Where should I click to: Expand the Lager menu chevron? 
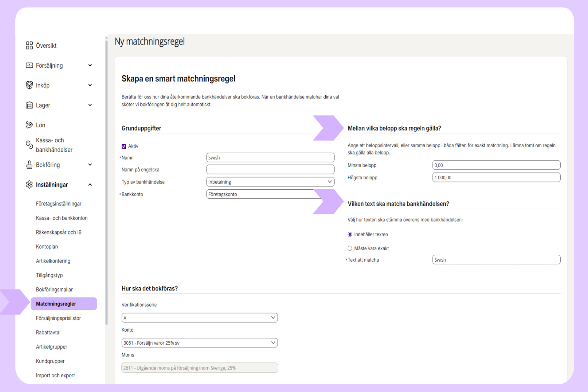click(x=90, y=105)
